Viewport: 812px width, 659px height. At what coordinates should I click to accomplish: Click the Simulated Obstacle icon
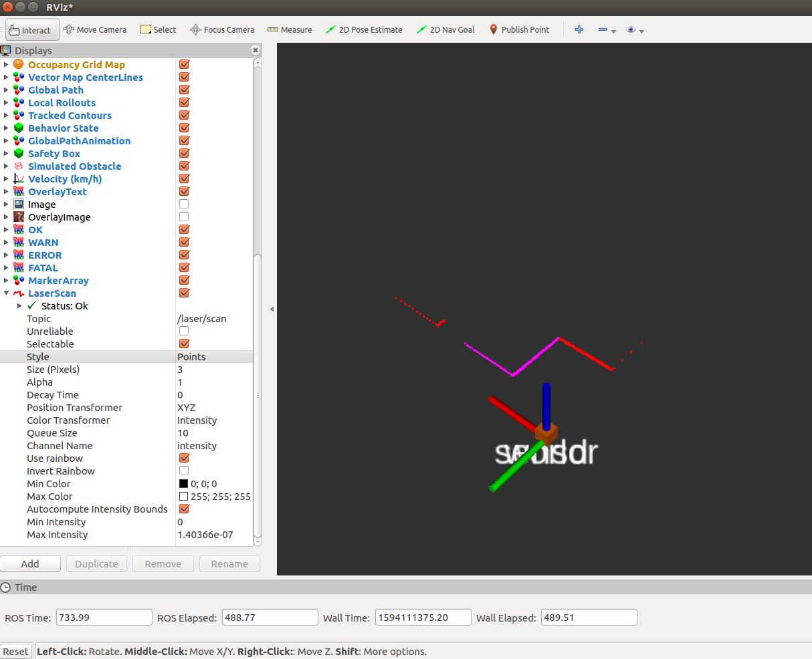[19, 166]
